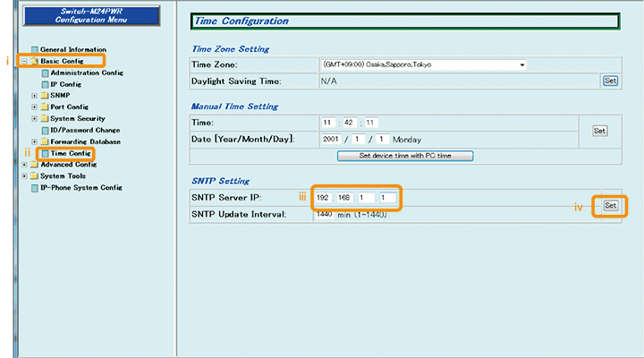This screenshot has width=644, height=358.
Task: Expand the Port Config tree node
Action: tap(34, 107)
